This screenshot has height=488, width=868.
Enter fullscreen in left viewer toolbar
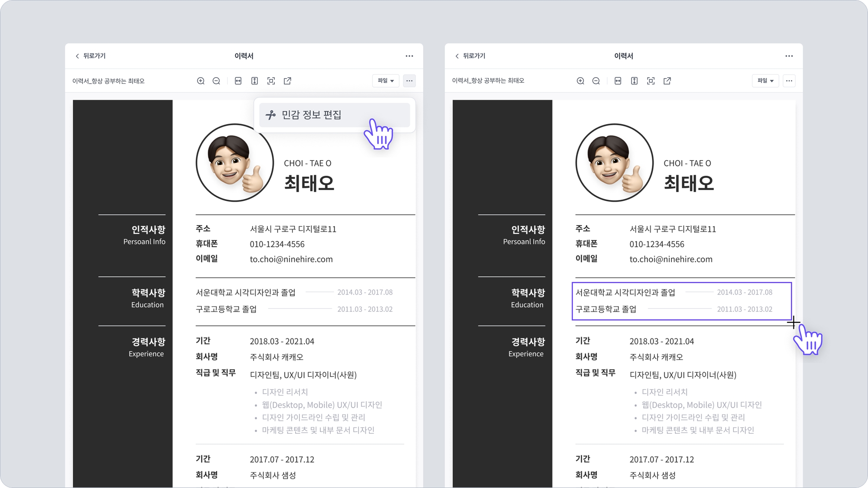271,81
